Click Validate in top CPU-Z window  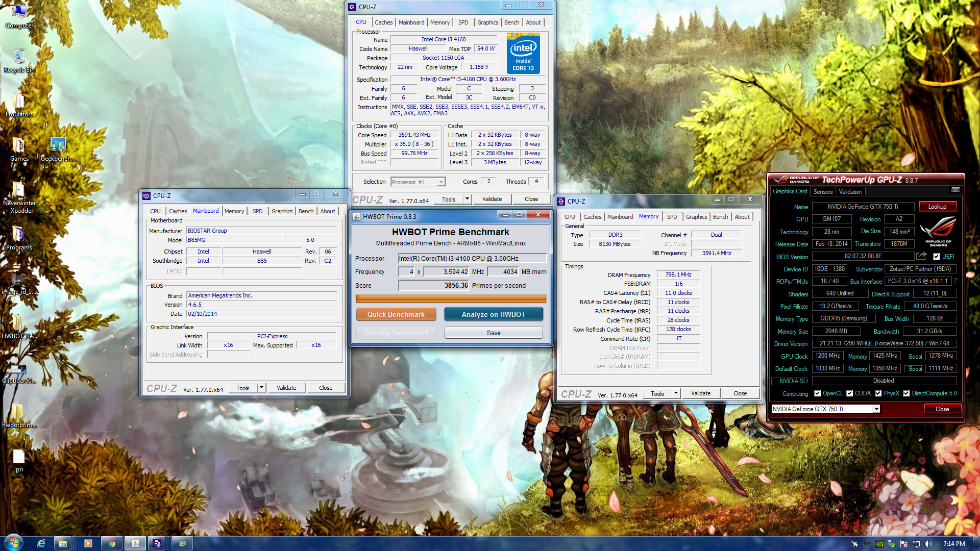click(492, 199)
